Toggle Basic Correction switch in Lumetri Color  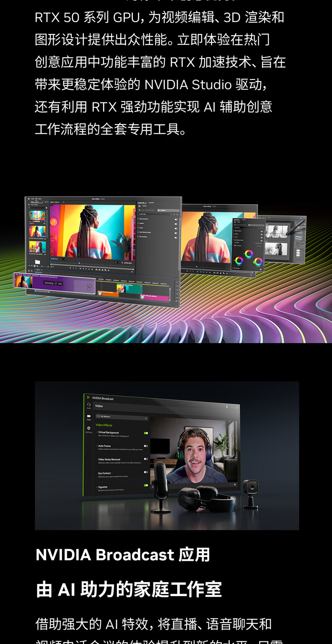176,219
